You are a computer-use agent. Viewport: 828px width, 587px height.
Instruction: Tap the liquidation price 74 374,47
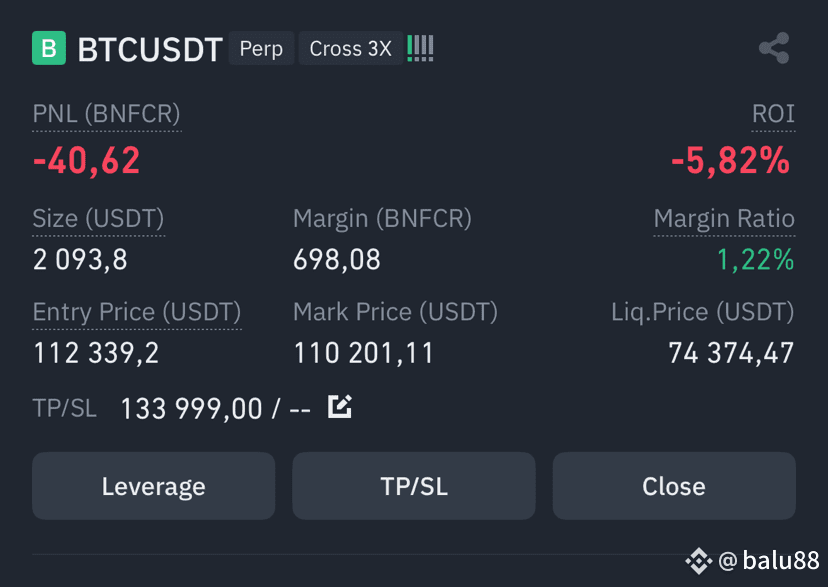731,353
